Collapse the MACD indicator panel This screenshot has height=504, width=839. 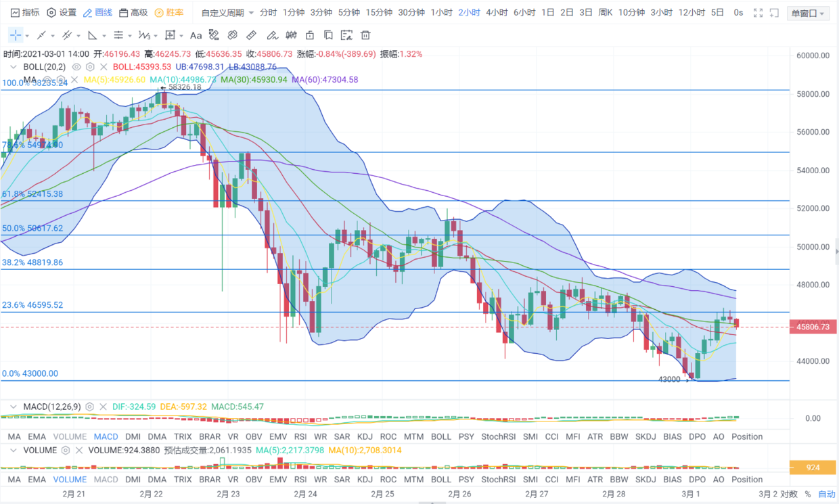[x=13, y=407]
